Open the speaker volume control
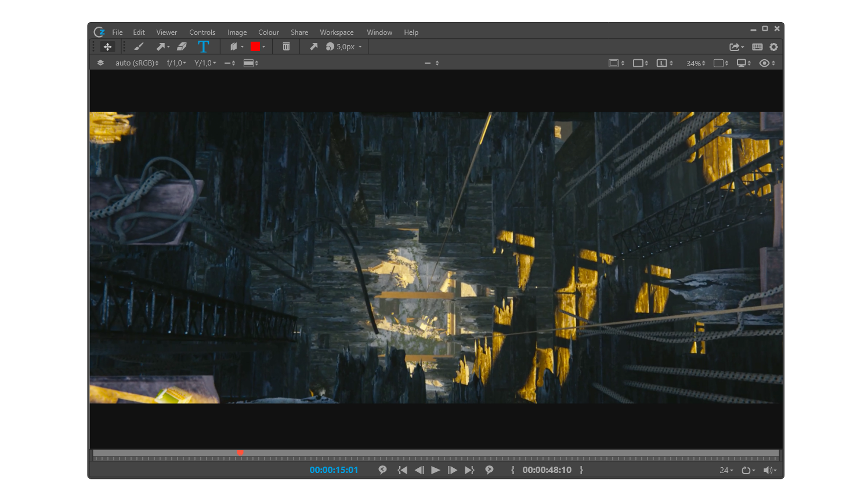868x502 pixels. point(770,470)
